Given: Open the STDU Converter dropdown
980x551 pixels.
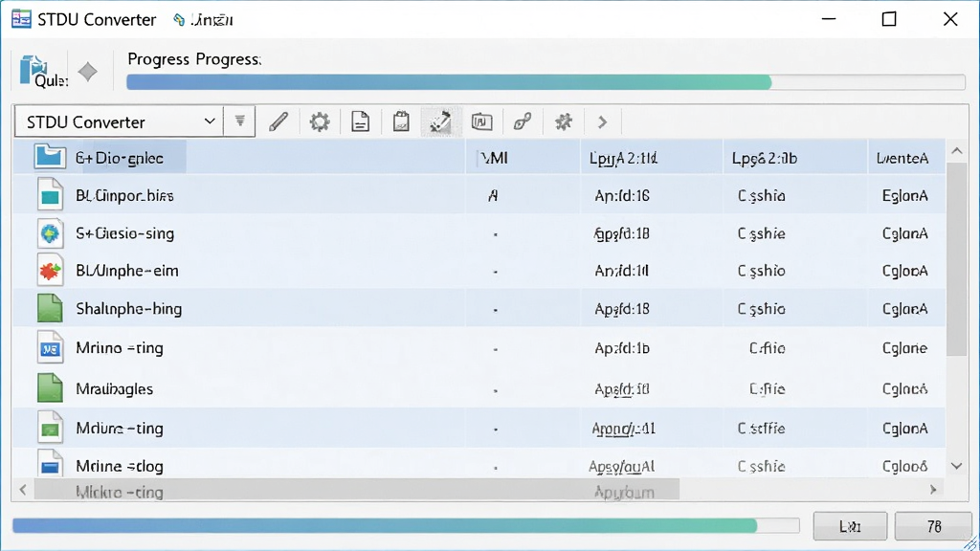Looking at the screenshot, I should click(120, 121).
